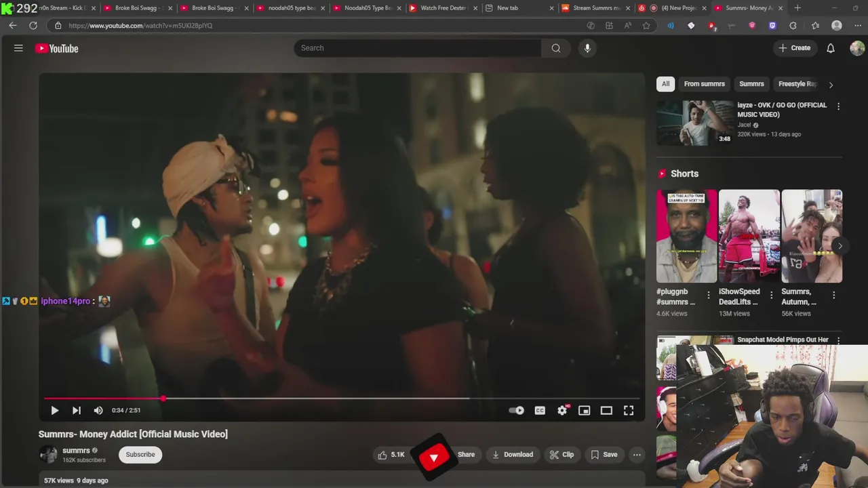Seek using the red video progress bar
Viewport: 868px width, 488px height.
coord(342,399)
